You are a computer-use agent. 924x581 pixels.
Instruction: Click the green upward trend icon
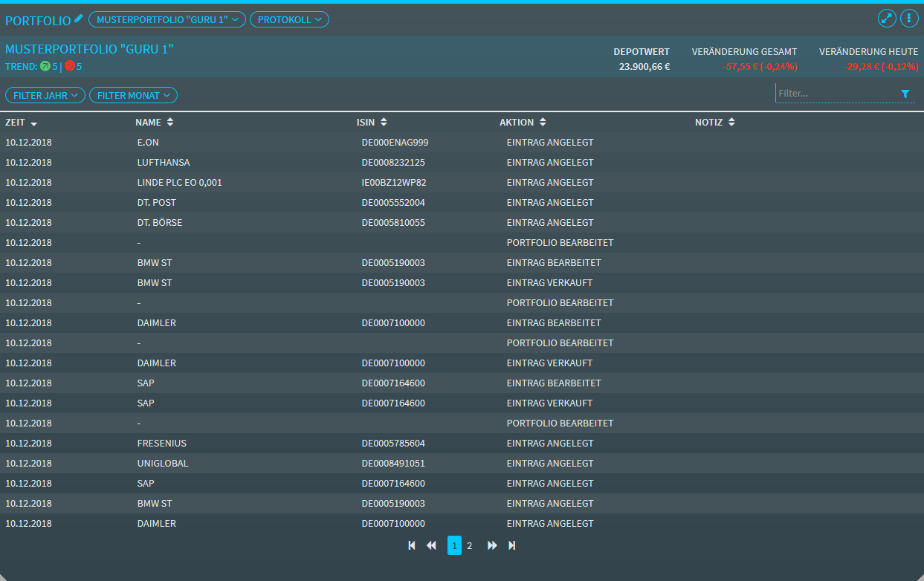(45, 66)
